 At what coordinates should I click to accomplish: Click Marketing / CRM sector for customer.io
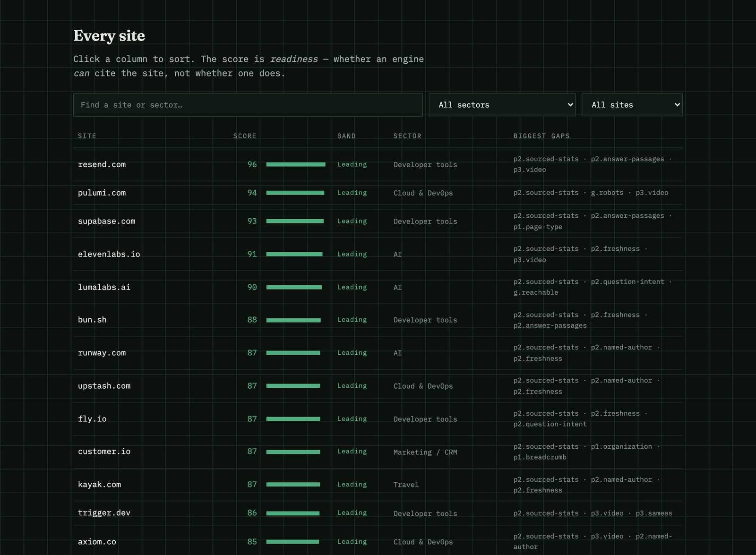(425, 452)
